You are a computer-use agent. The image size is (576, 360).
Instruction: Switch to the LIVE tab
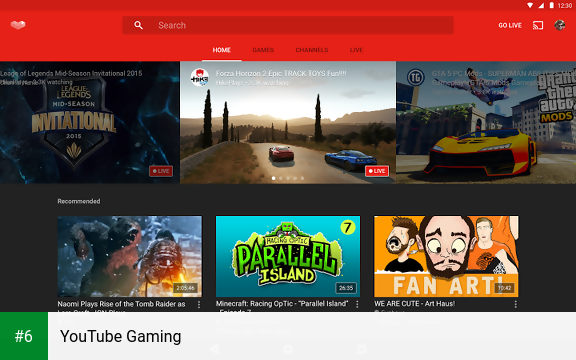point(356,50)
